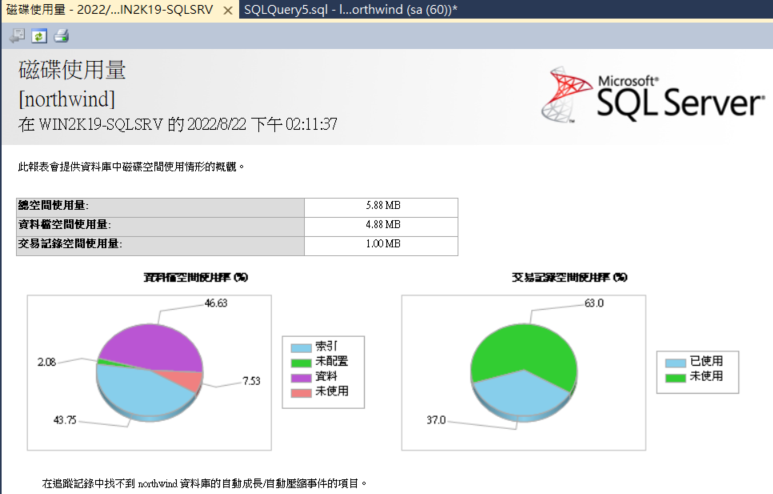The width and height of the screenshot is (773, 494).
Task: Select the 1.00 MB value cell
Action: click(x=382, y=244)
